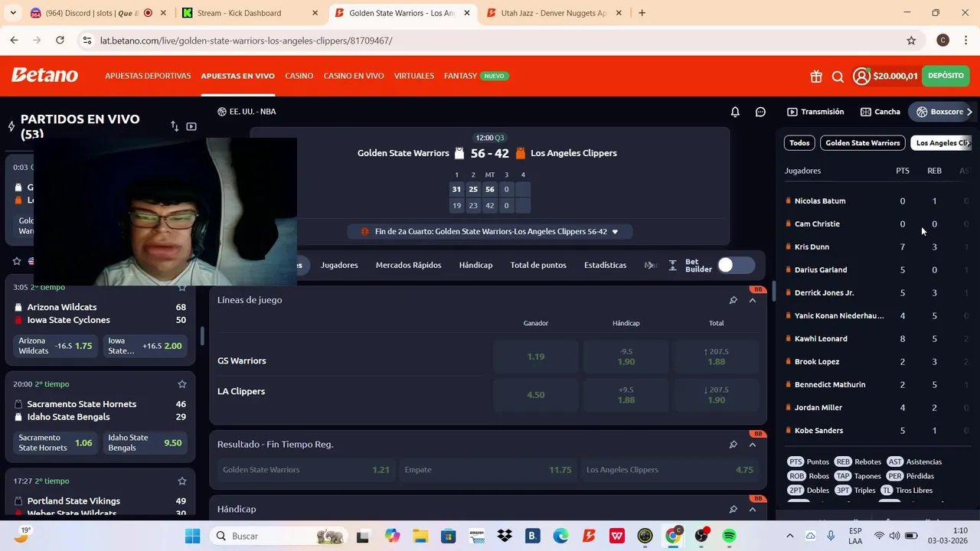Select Empate odds 11.75

[488, 470]
